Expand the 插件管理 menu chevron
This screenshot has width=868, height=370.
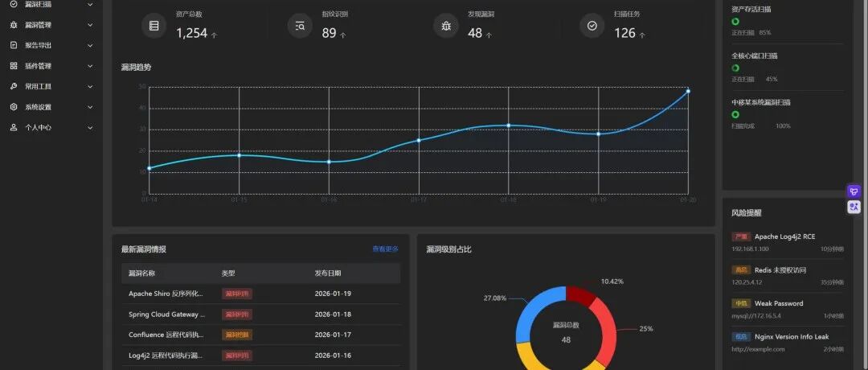click(90, 66)
